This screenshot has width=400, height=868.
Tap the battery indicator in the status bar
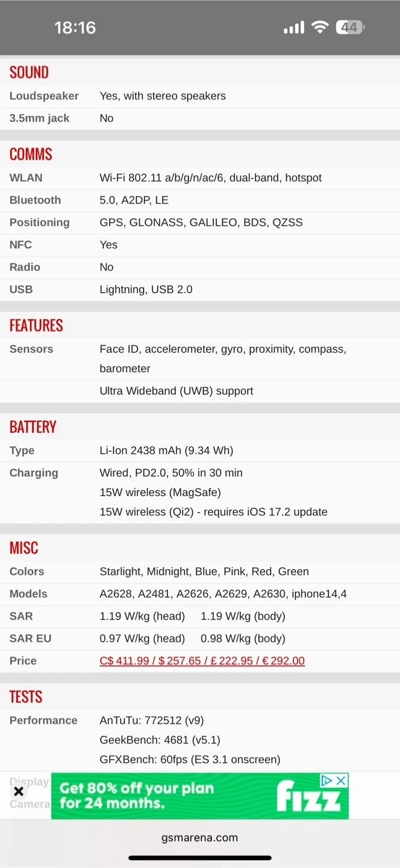350,27
